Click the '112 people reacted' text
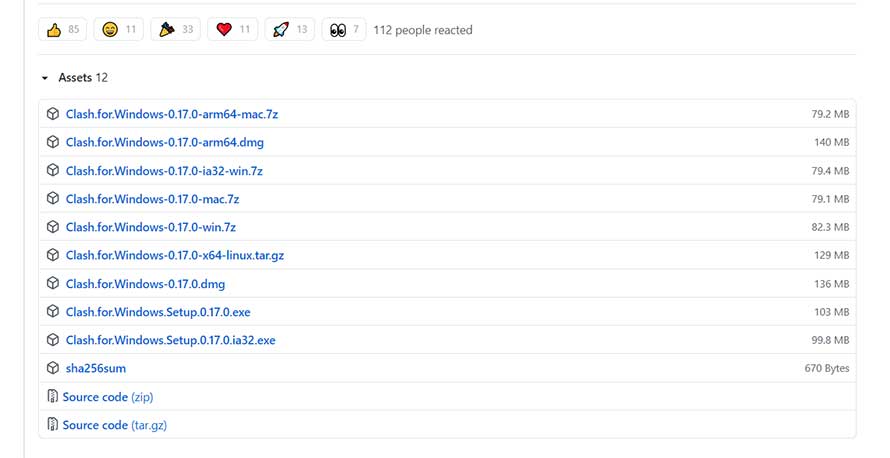 [x=423, y=30]
